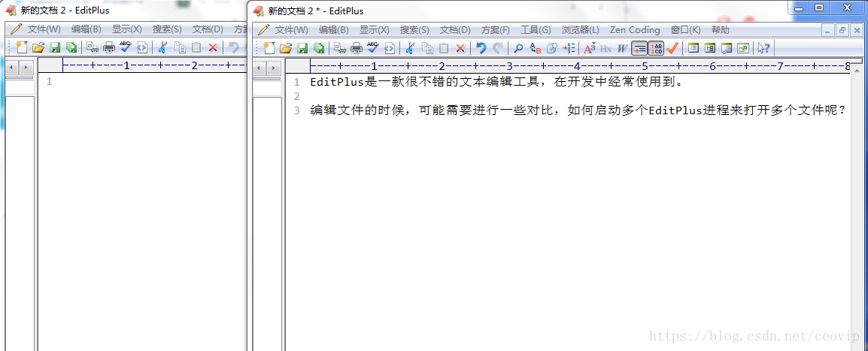Click New file icon in left EditPlus window
Image resolution: width=868 pixels, height=351 pixels.
[x=22, y=47]
